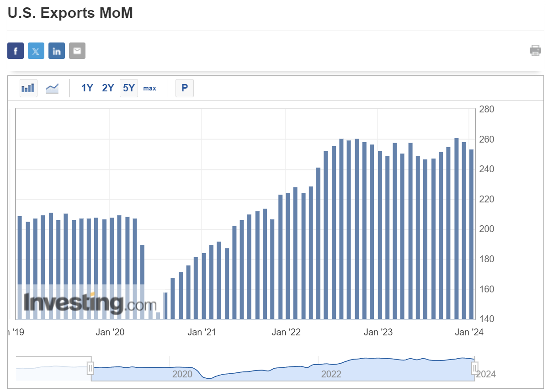Click the lowest bar in mid-2020
The height and width of the screenshot is (392, 548).
point(158,316)
